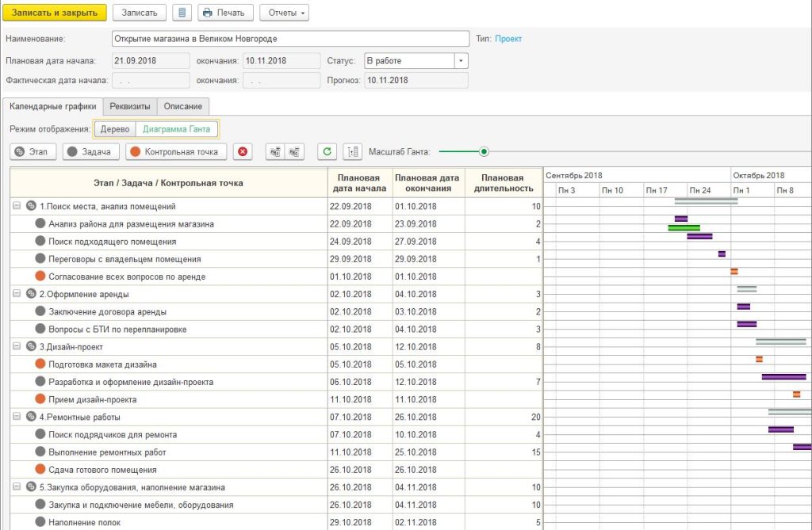
Task: Add a stage with the Этап button
Action: [33, 151]
